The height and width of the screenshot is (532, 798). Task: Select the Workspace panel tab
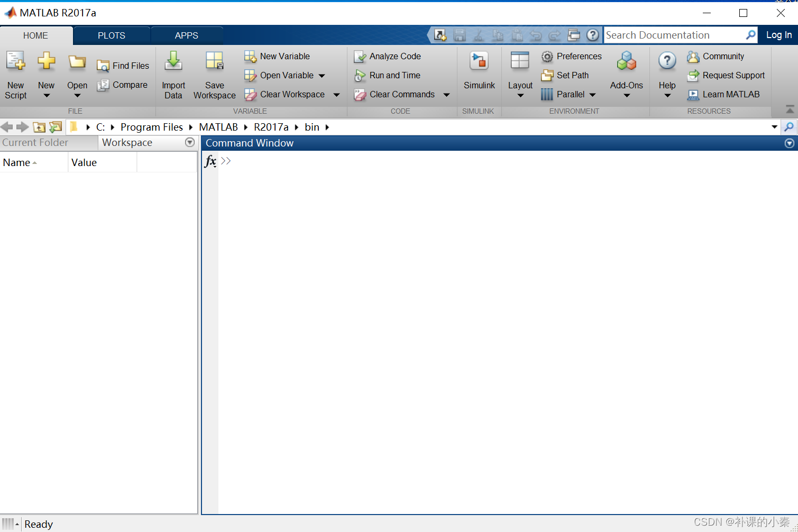coord(127,142)
